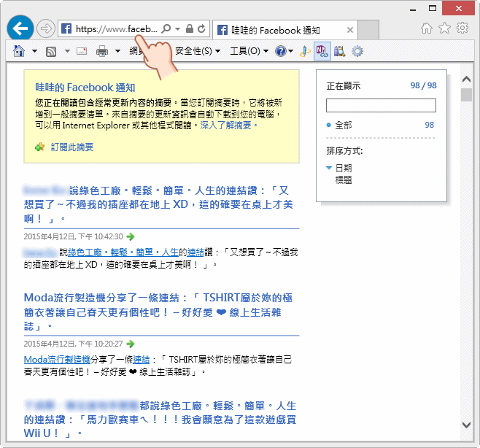Viewport: 480px width, 448px height.
Task: Click the Print icon
Action: click(x=102, y=51)
